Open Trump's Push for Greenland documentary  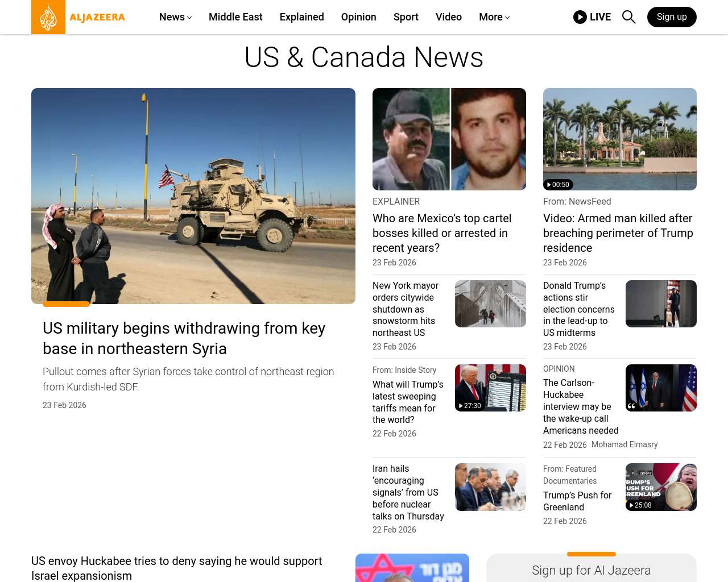click(x=577, y=501)
